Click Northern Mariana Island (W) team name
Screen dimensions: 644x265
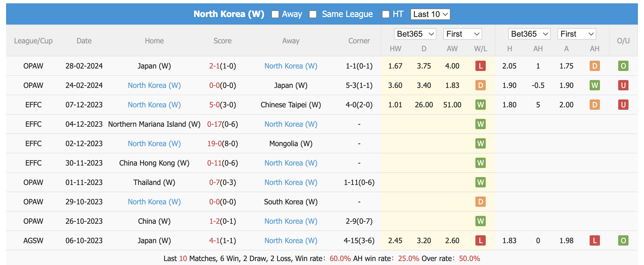coord(154,124)
